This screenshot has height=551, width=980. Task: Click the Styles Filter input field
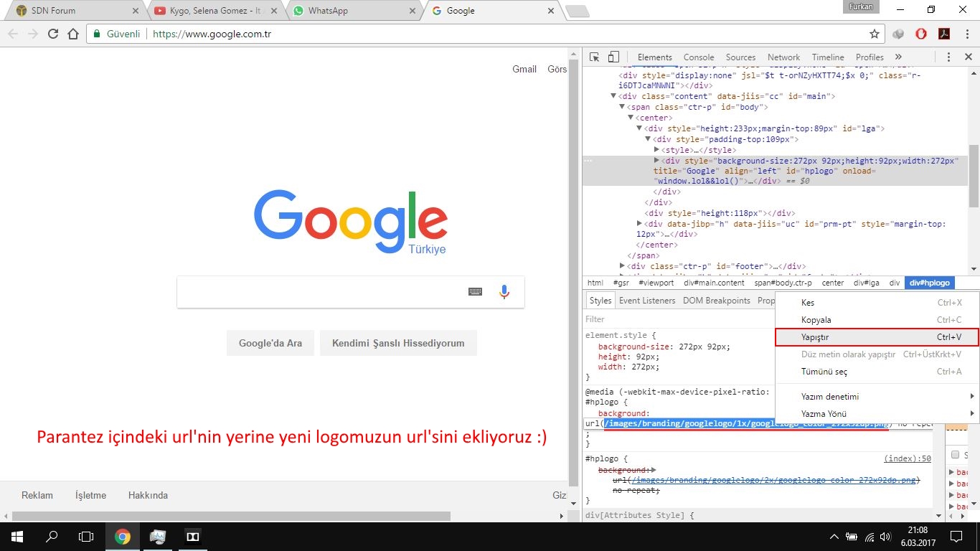(679, 319)
